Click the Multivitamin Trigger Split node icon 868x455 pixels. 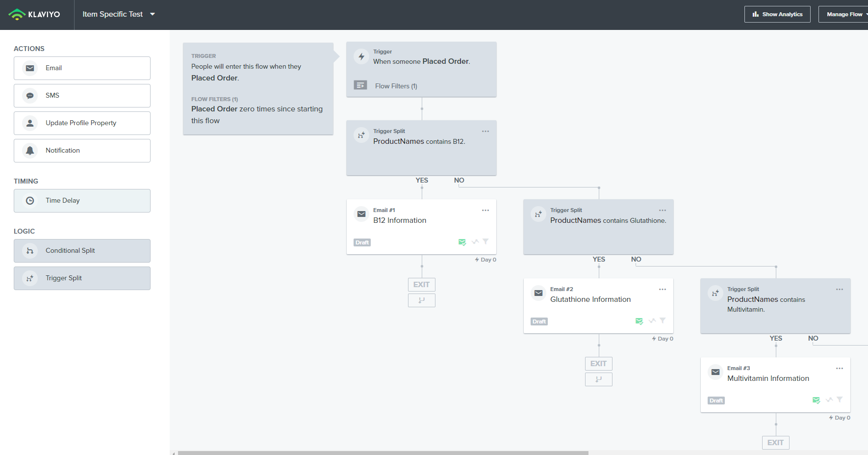click(x=715, y=293)
